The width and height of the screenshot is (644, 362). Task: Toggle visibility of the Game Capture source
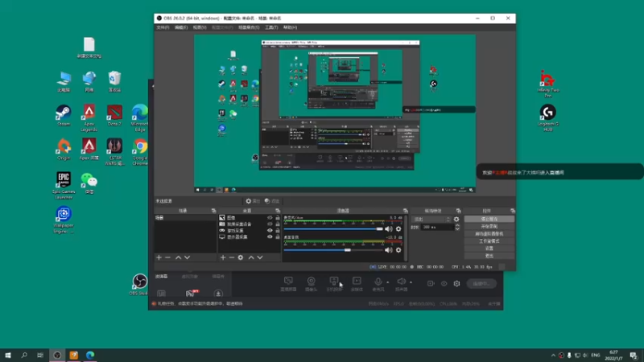click(270, 230)
